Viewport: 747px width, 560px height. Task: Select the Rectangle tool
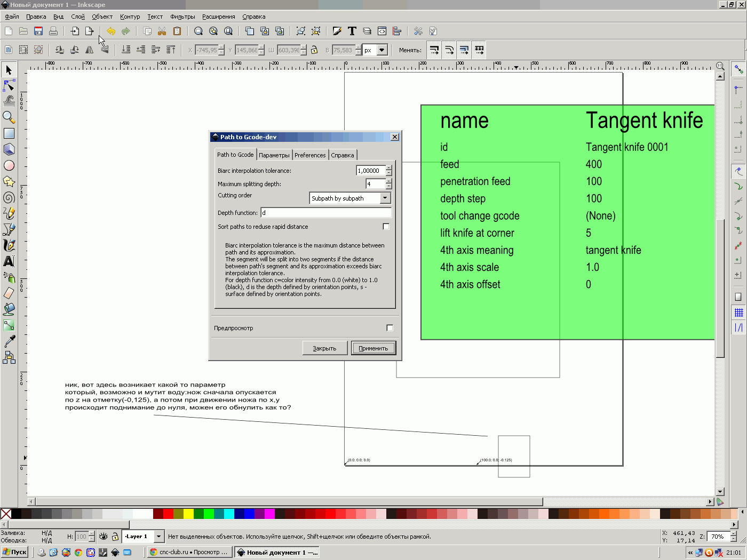[x=9, y=133]
